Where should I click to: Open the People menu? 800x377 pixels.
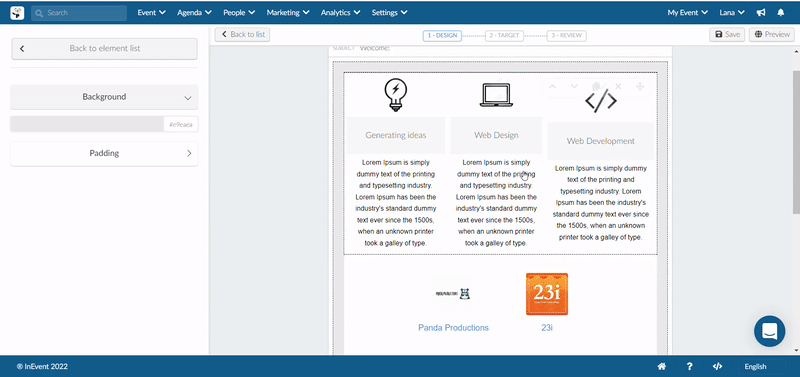click(x=239, y=13)
